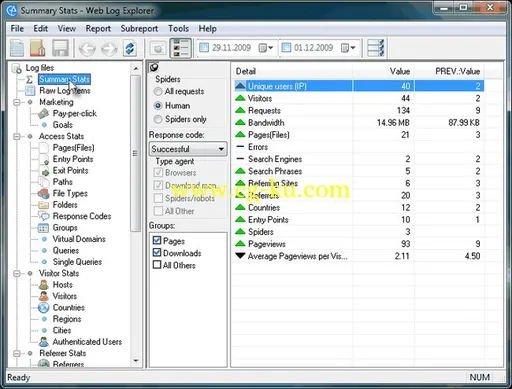This screenshot has width=512, height=389.
Task: Collapse the Access Stats tree node
Action: point(17,137)
